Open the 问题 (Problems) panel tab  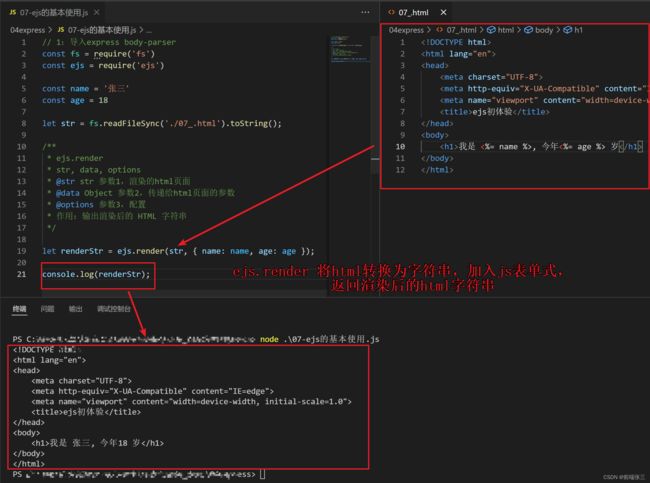click(x=47, y=309)
